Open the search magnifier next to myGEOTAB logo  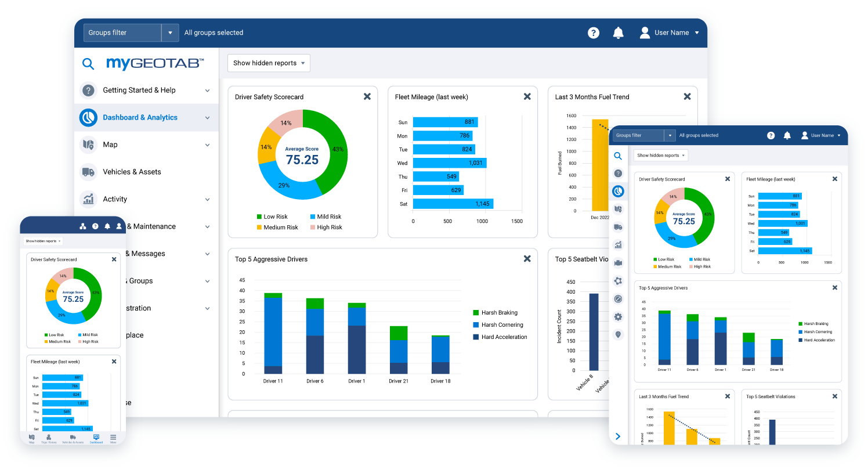[88, 63]
